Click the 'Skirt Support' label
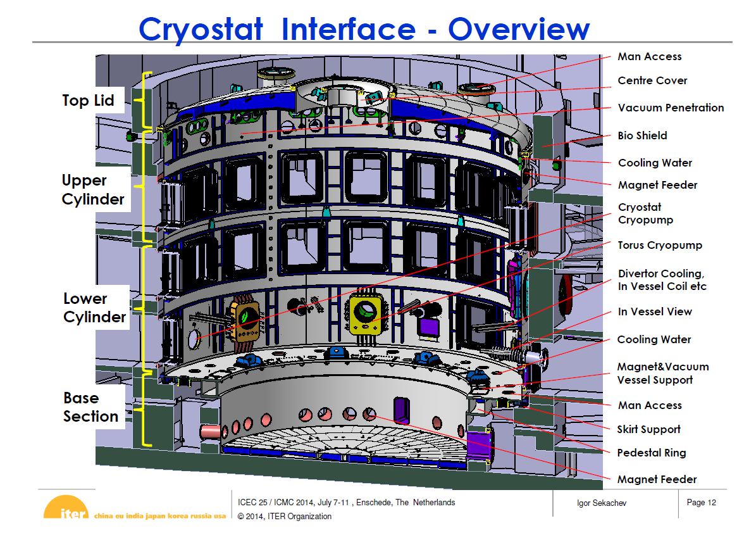Image resolution: width=756 pixels, height=535 pixels. (648, 429)
